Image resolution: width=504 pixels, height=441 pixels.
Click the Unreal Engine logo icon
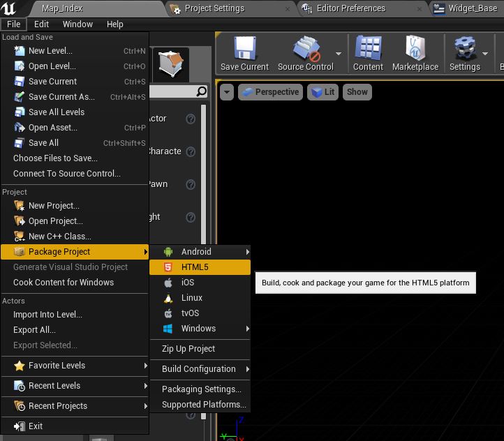[8, 8]
